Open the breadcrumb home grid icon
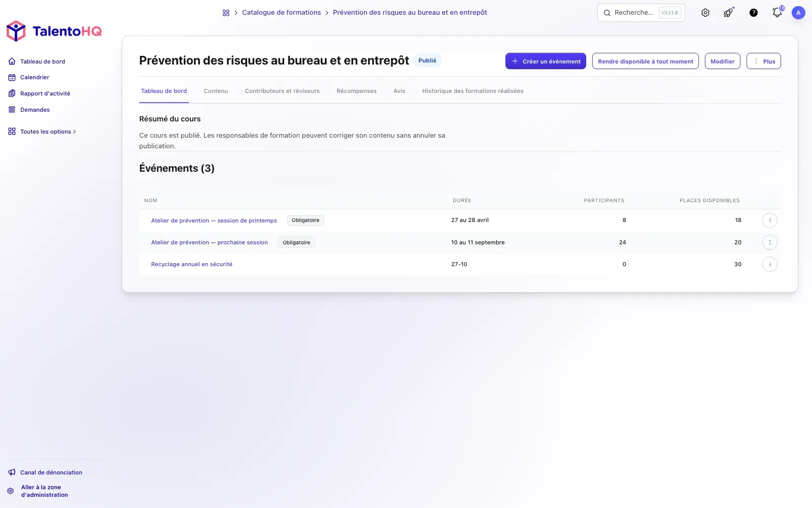The width and height of the screenshot is (812, 508). pyautogui.click(x=226, y=13)
